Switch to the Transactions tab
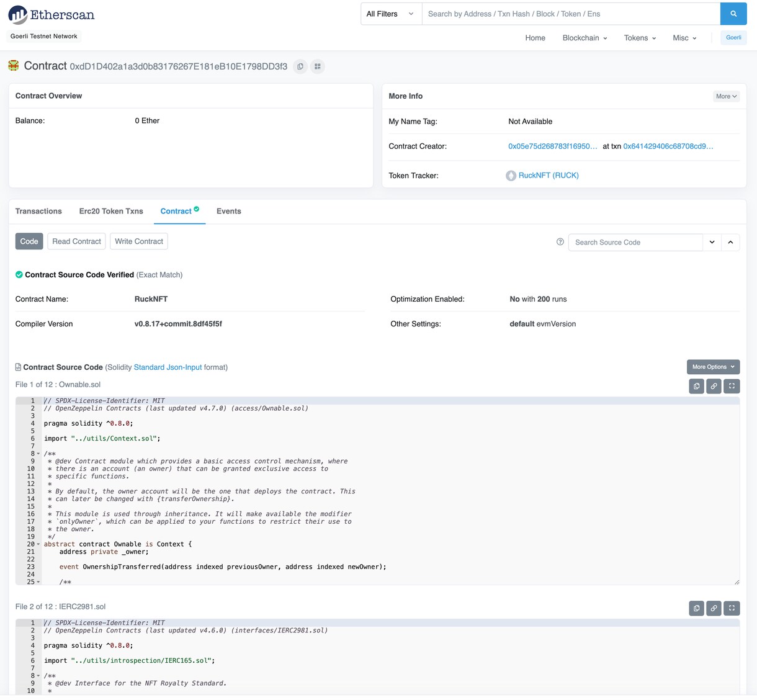Image resolution: width=757 pixels, height=700 pixels. pos(38,211)
